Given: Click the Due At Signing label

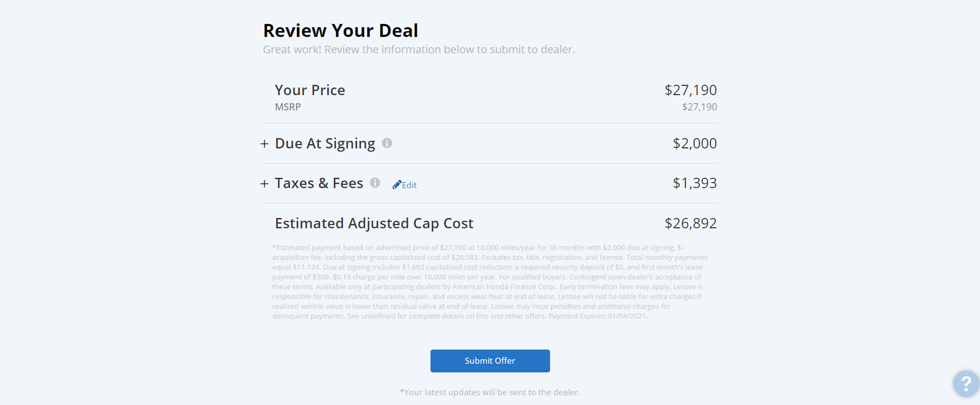Looking at the screenshot, I should [x=325, y=144].
